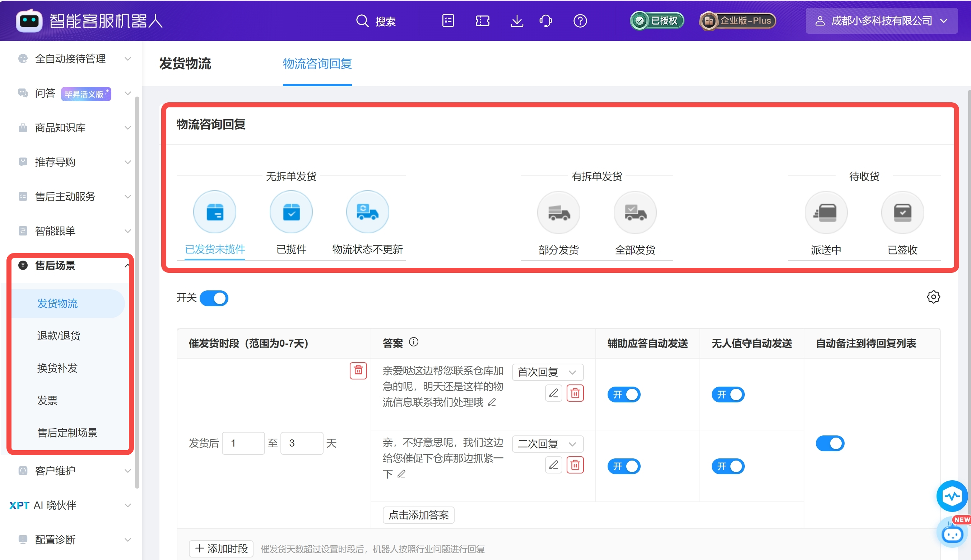Image resolution: width=971 pixels, height=560 pixels.
Task: Switch to the 物流咨询回复 tab
Action: pyautogui.click(x=317, y=64)
